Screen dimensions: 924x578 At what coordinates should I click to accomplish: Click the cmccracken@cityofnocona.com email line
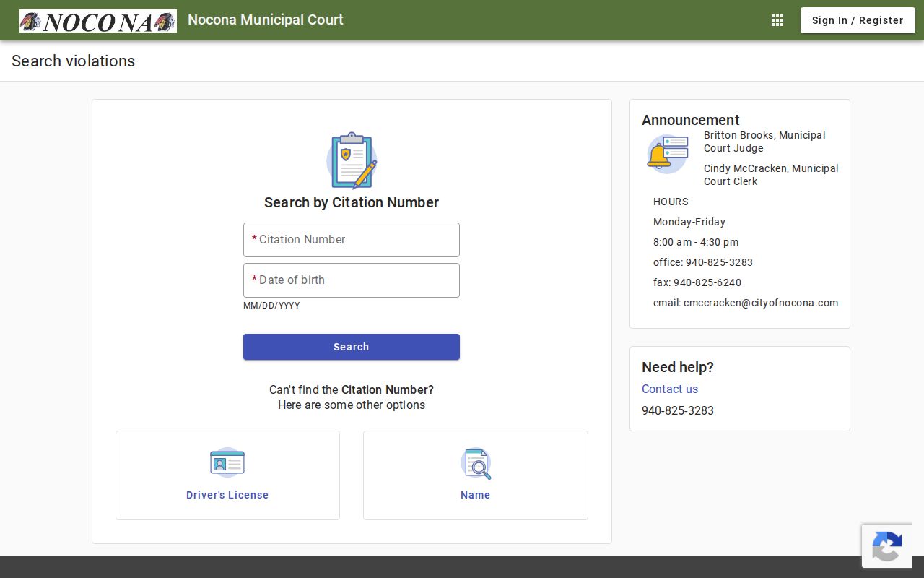pyautogui.click(x=746, y=303)
